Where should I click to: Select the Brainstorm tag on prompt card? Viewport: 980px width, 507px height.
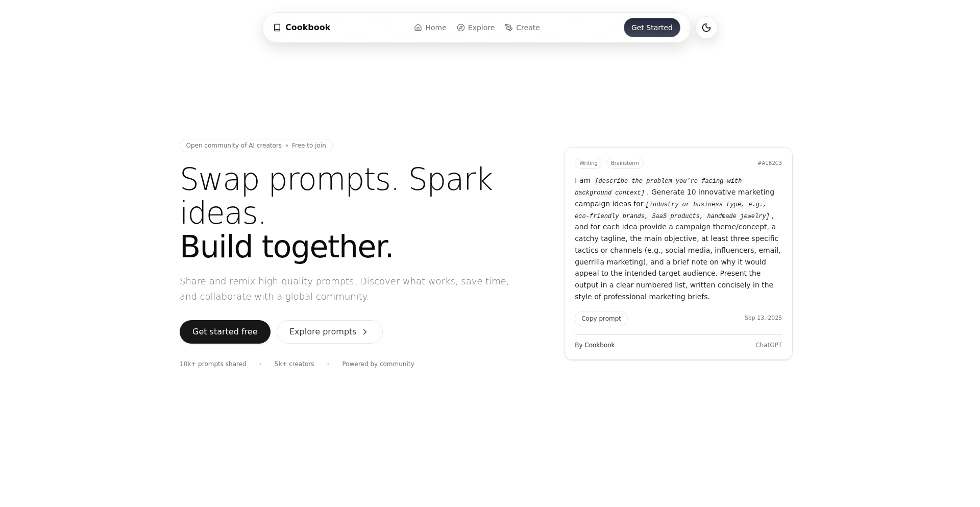tap(625, 163)
